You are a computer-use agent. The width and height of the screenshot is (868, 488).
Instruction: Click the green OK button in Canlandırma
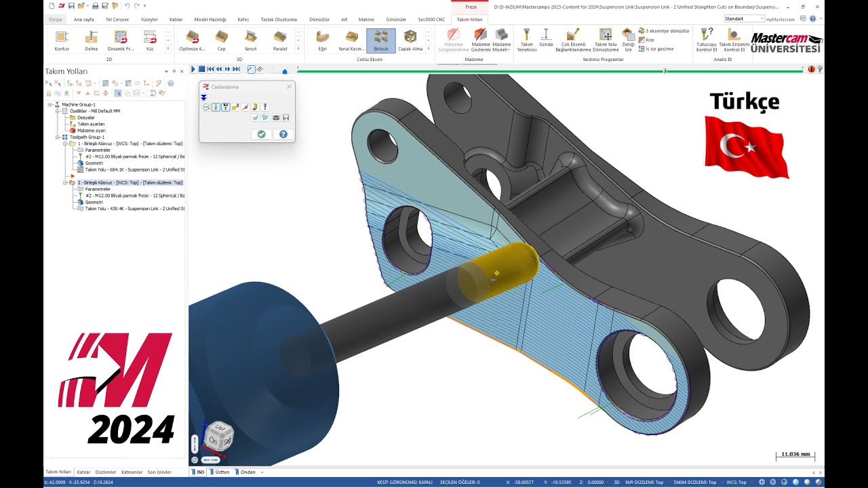point(261,134)
